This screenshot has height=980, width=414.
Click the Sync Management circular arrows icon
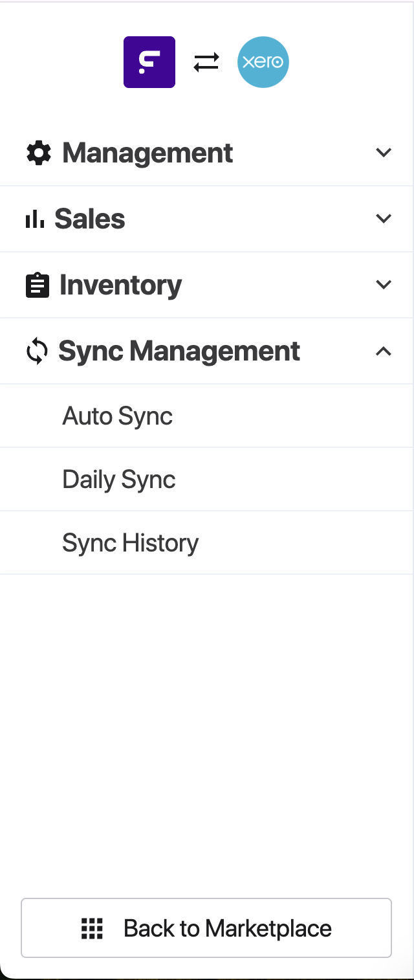[37, 351]
